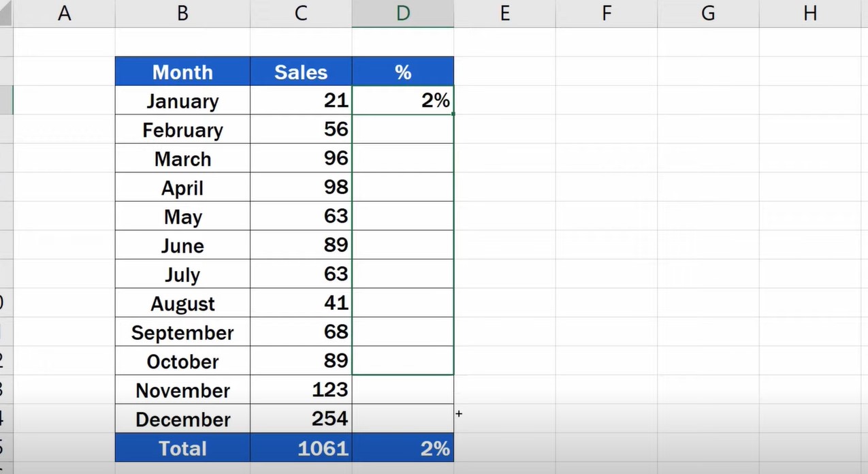Select entire column E via header

[504, 14]
